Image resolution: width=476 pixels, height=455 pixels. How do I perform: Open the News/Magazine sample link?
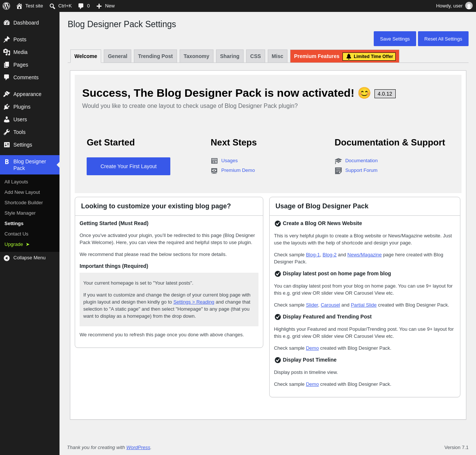[x=364, y=255]
